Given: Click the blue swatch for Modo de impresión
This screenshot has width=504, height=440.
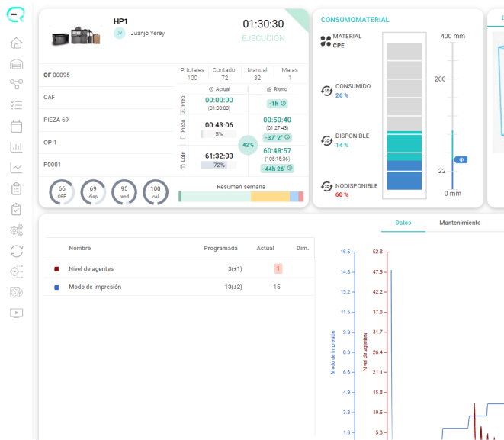Looking at the screenshot, I should click(x=56, y=287).
